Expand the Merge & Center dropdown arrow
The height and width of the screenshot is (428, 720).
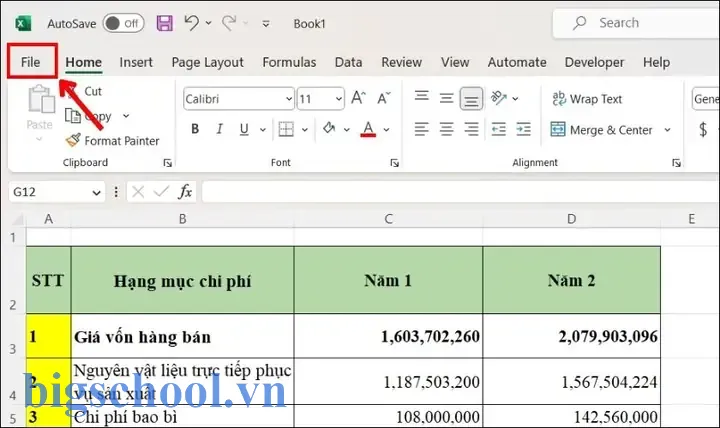point(667,130)
